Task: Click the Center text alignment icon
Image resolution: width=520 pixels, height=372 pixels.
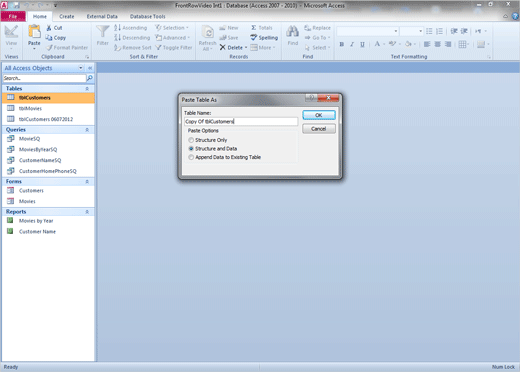Action: (x=437, y=44)
